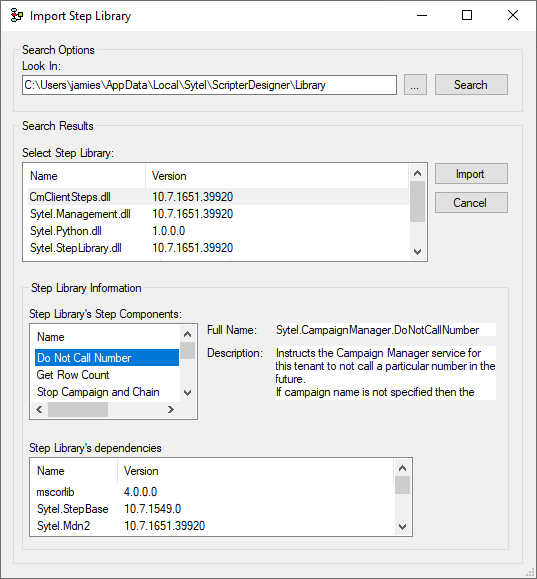
Task: Select the Get Row Count step component
Action: tap(107, 374)
